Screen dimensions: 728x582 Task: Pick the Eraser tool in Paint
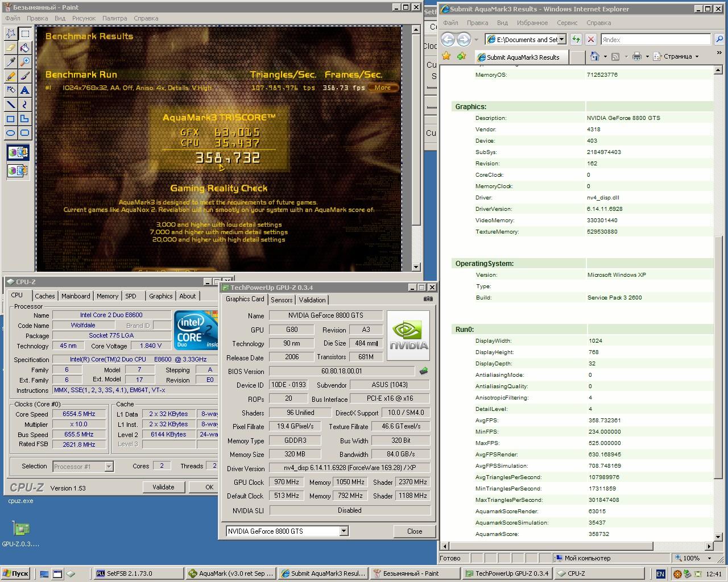tap(10, 48)
